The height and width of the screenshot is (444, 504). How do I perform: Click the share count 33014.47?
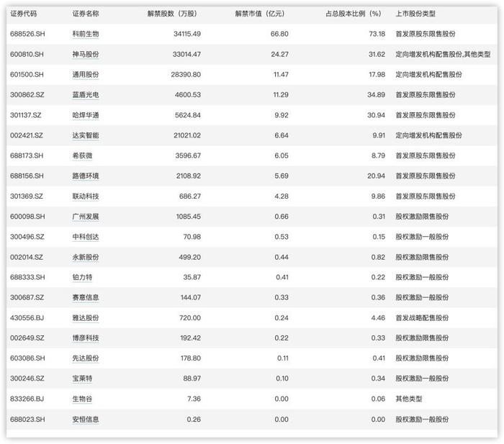(186, 54)
